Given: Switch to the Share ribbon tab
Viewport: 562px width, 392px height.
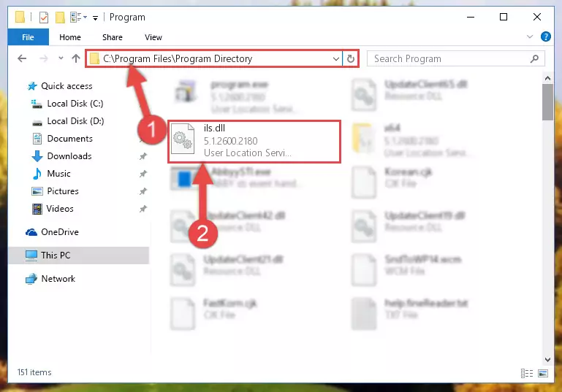Looking at the screenshot, I should click(x=113, y=37).
